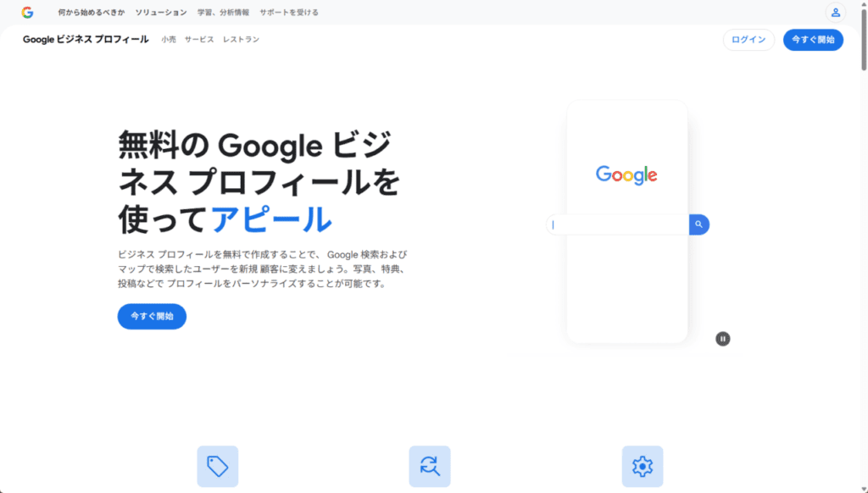Click the blue magnifier search button
Viewport: 868px width, 493px height.
(x=698, y=224)
